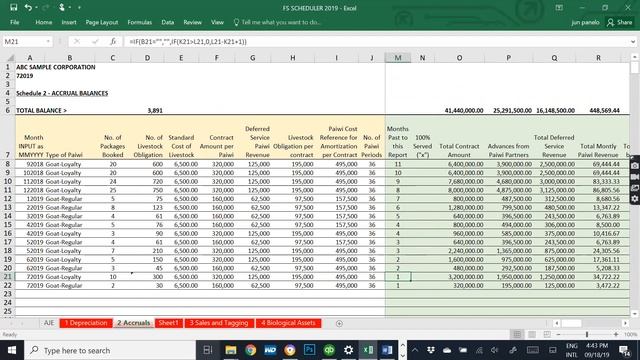Click the Share button
Screen dimensions: 640x360
[620, 22]
